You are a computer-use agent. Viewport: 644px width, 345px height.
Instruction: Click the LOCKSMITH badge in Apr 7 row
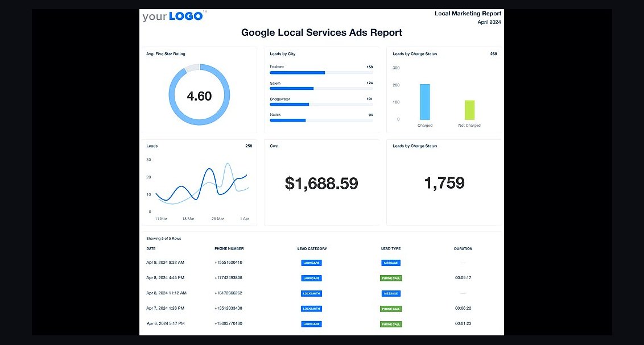point(311,309)
